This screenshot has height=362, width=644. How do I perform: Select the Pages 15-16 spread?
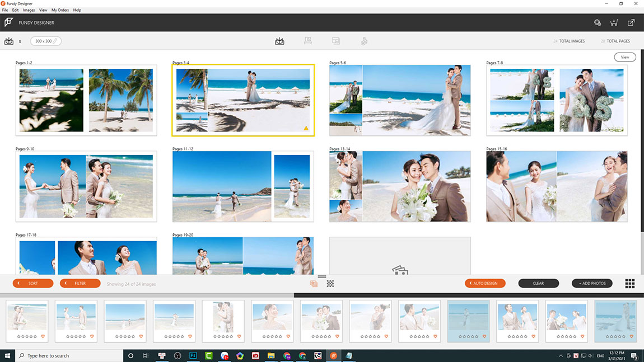pyautogui.click(x=557, y=186)
